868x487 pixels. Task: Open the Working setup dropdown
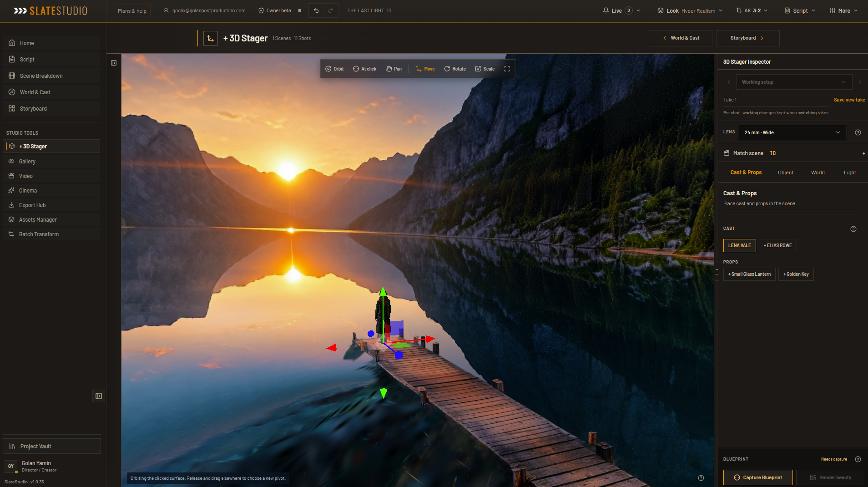pyautogui.click(x=793, y=82)
